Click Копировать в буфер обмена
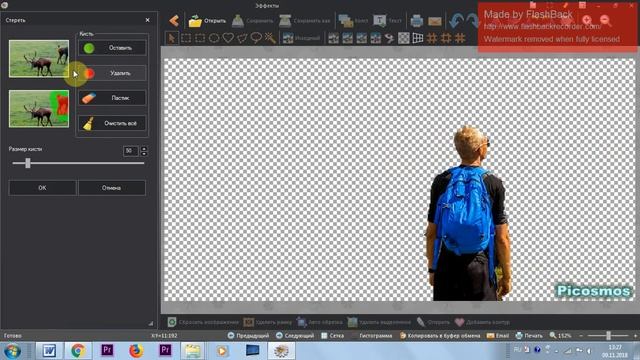The width and height of the screenshot is (640, 360). click(440, 336)
